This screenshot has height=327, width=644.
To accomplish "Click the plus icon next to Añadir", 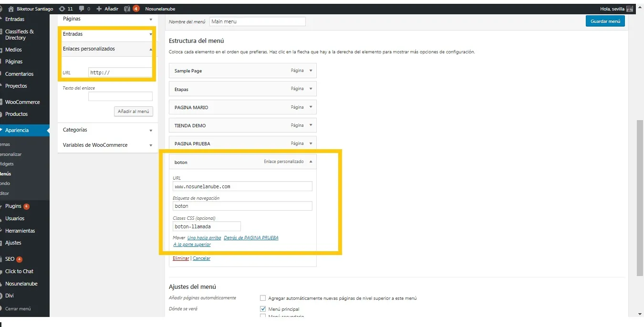I will coord(99,9).
